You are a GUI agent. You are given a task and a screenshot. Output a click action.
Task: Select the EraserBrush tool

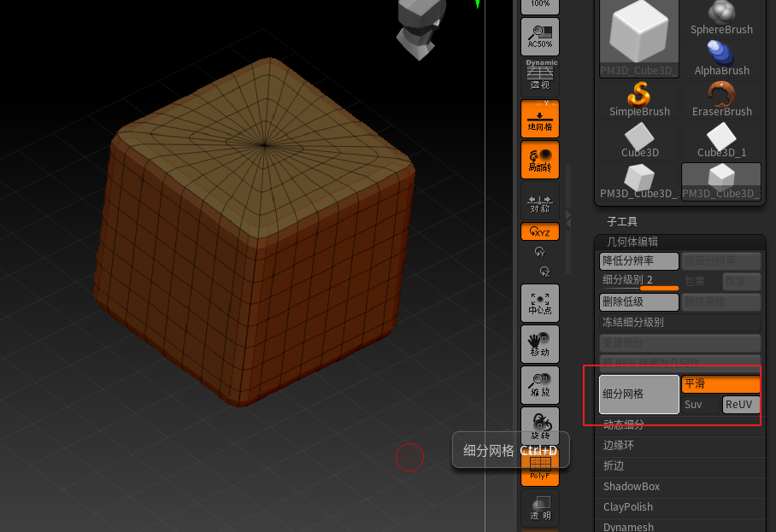(x=721, y=99)
